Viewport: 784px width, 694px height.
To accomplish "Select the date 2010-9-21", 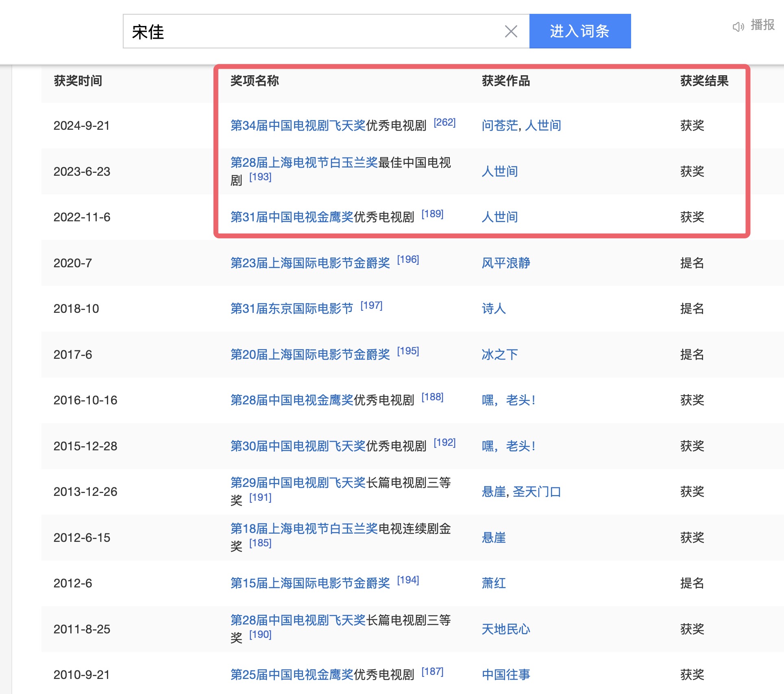I will click(x=82, y=675).
